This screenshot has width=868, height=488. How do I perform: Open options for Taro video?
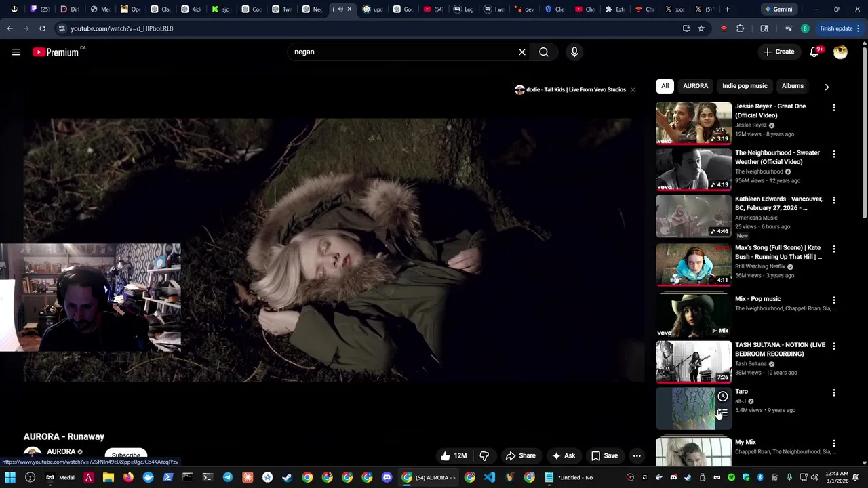[834, 392]
